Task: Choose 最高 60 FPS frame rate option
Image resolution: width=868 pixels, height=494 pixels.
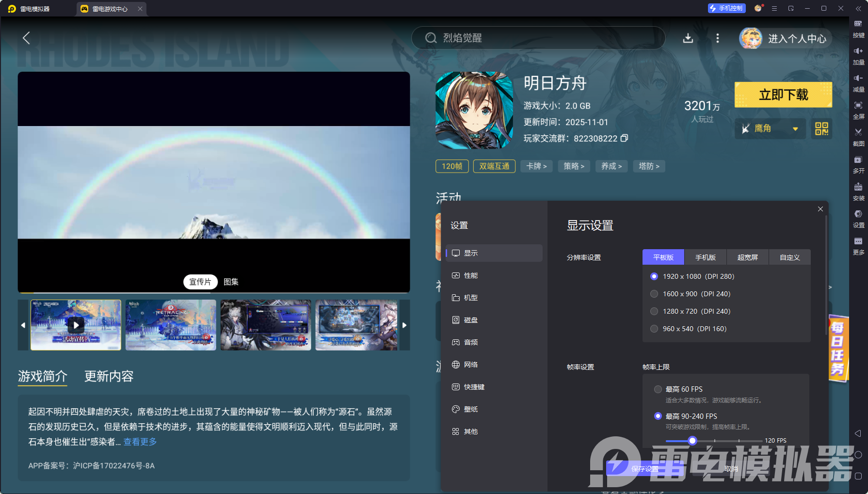Action: [x=679, y=389]
